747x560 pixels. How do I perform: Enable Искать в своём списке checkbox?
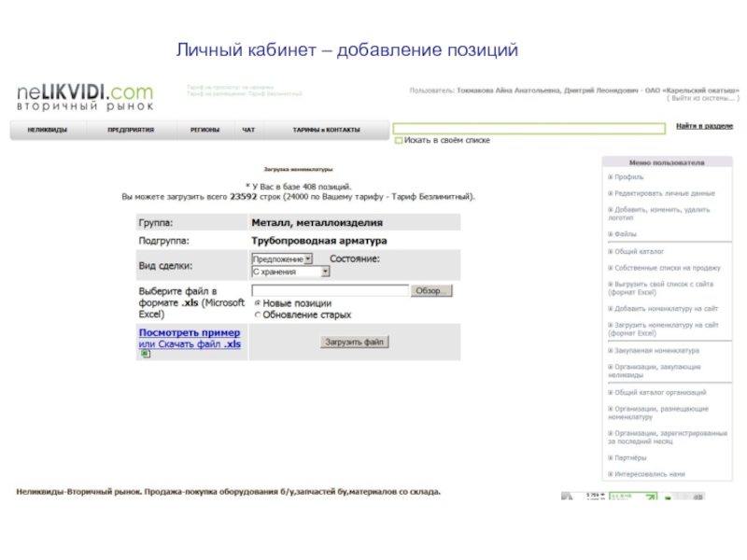click(399, 141)
